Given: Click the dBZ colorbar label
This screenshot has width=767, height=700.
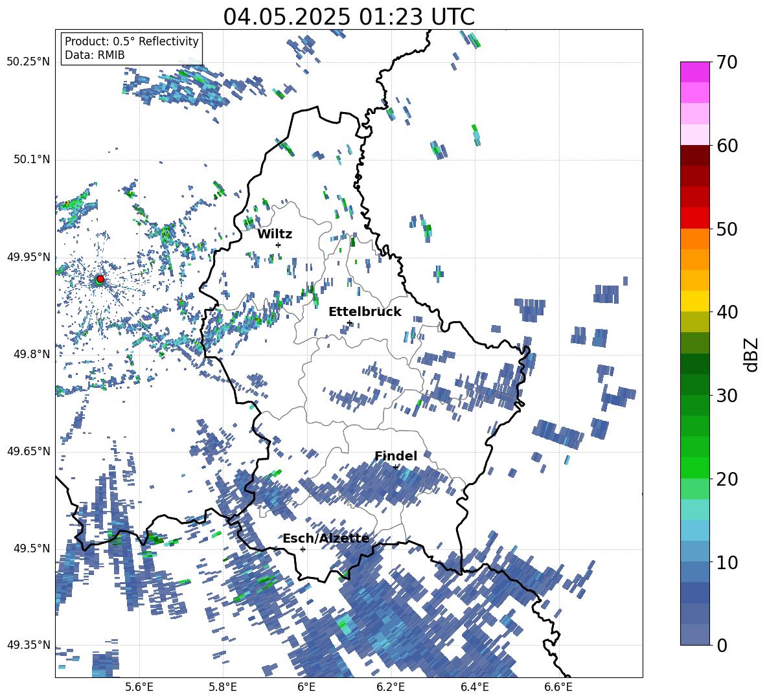Looking at the screenshot, I should coord(751,354).
